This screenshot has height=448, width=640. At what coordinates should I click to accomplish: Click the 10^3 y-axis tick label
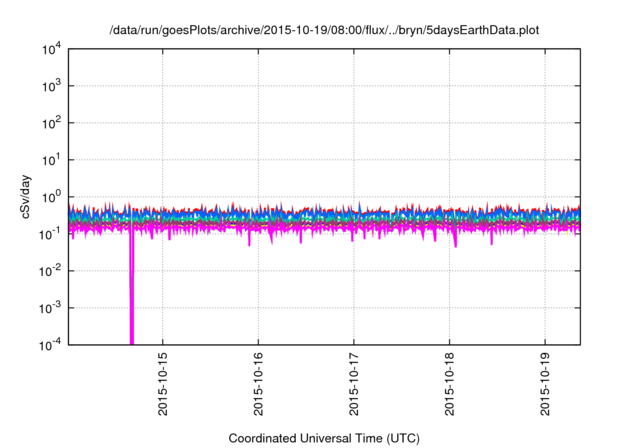tap(51, 86)
